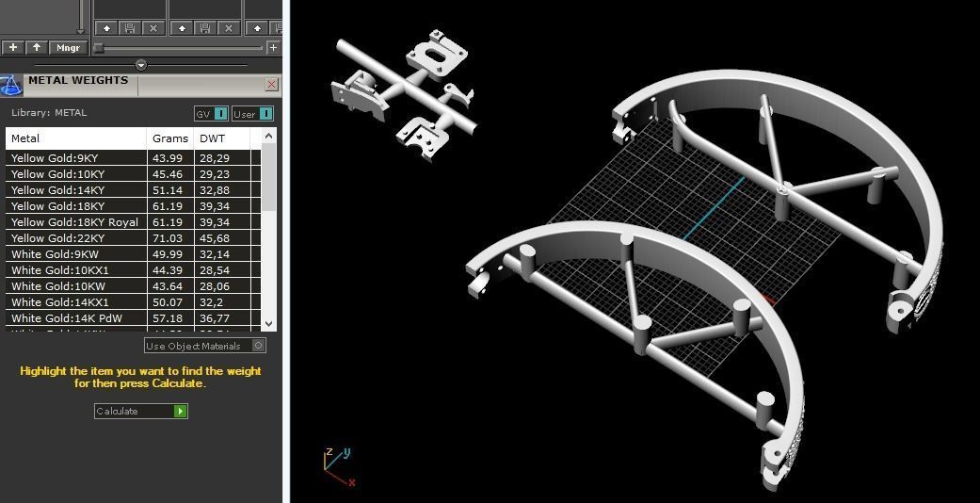Image resolution: width=980 pixels, height=503 pixels.
Task: Toggle the GV library switch
Action: pos(211,114)
